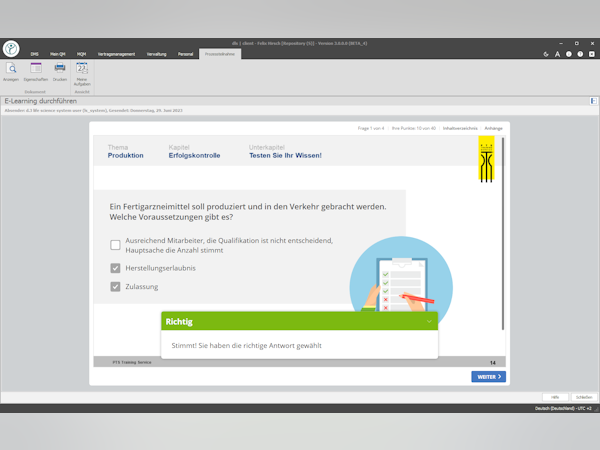Open the Vertragsmanagement tab

tap(116, 54)
